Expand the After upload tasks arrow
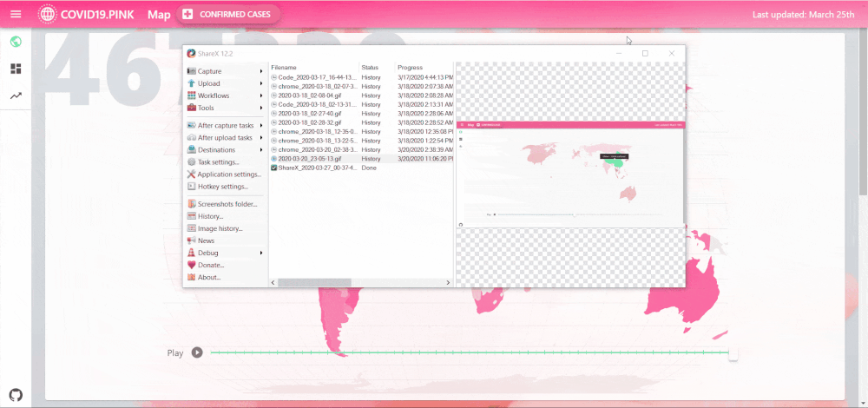 tap(261, 137)
